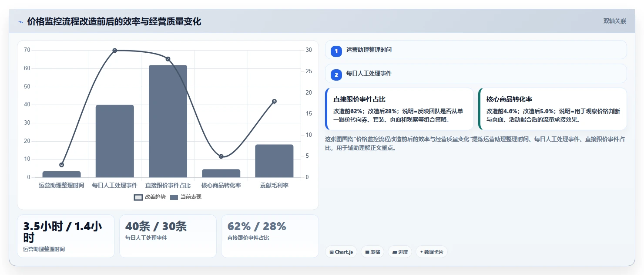The width and height of the screenshot is (644, 275).
Task: Click the right axis value 30
Action: [x=309, y=50]
